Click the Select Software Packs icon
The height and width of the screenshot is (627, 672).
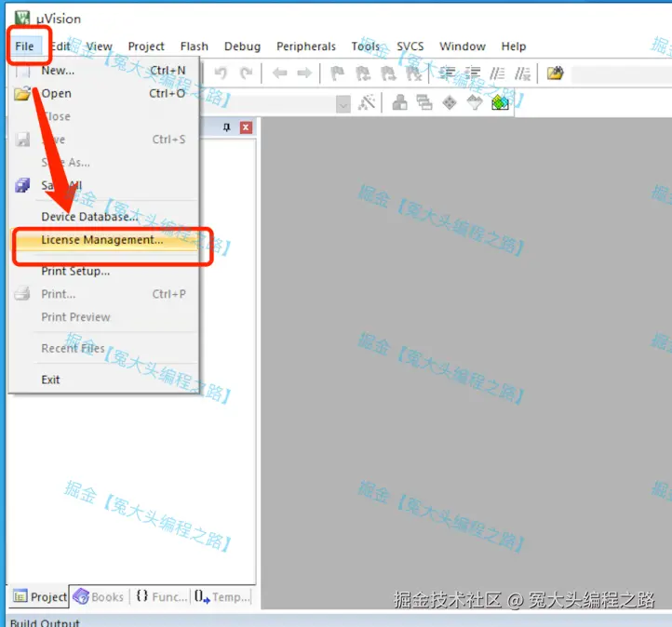click(x=475, y=102)
